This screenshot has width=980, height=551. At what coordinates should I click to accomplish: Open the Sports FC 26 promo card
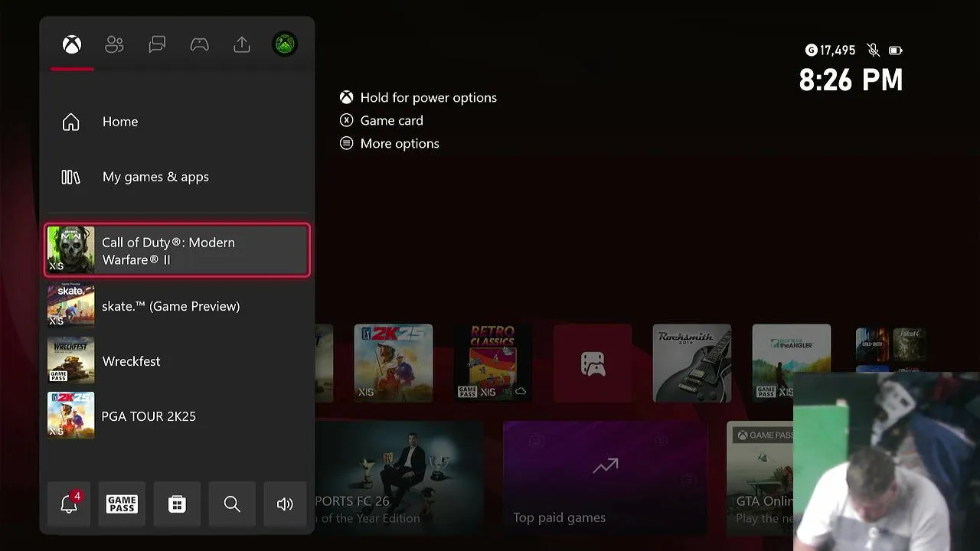pyautogui.click(x=400, y=477)
